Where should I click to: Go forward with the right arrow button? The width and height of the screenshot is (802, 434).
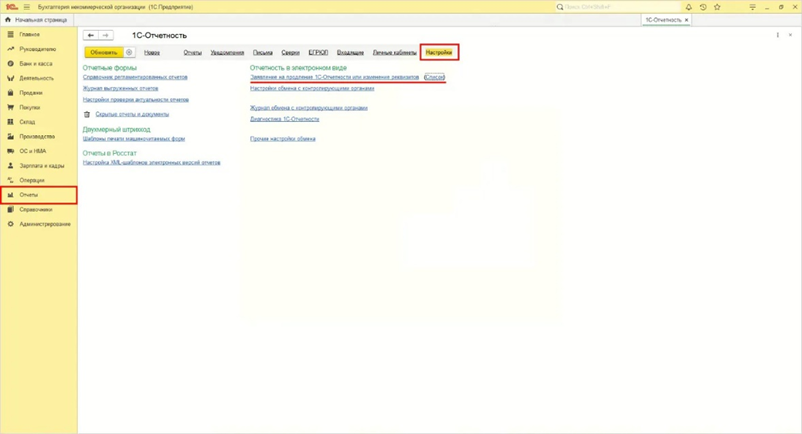coord(105,35)
